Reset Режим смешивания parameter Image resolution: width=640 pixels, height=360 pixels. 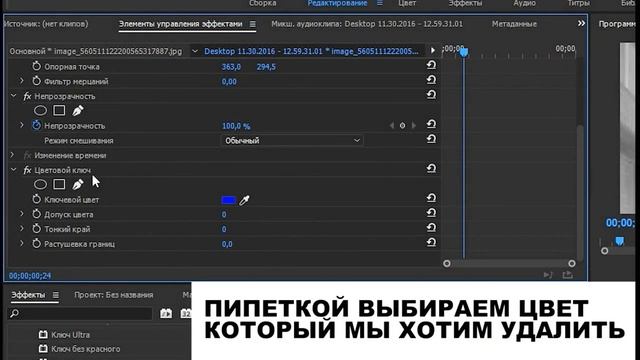pyautogui.click(x=431, y=139)
